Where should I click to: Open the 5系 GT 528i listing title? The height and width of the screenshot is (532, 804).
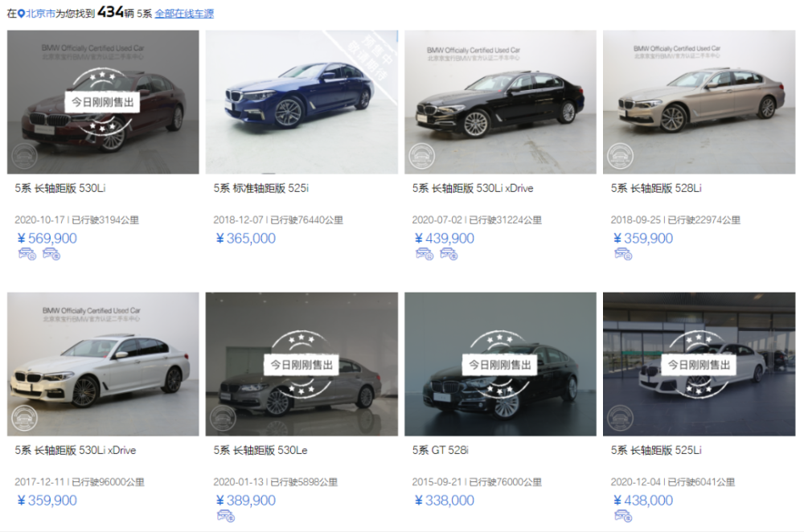click(x=440, y=450)
